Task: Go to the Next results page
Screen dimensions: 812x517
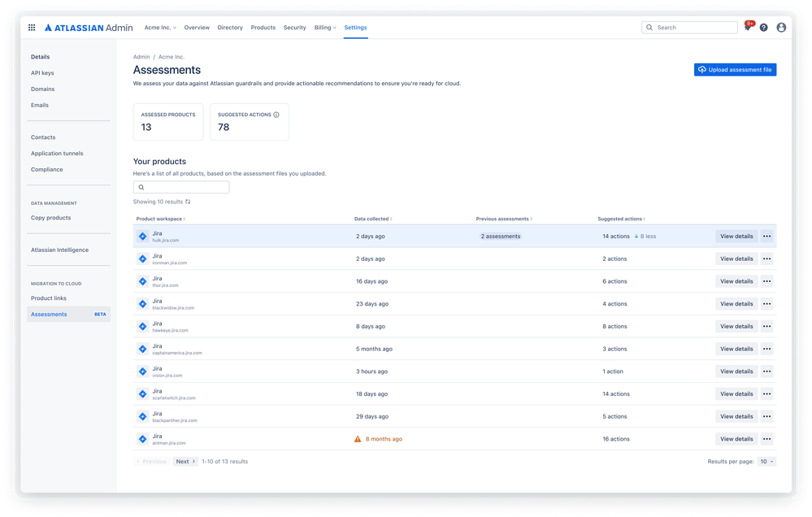Action: pyautogui.click(x=185, y=462)
